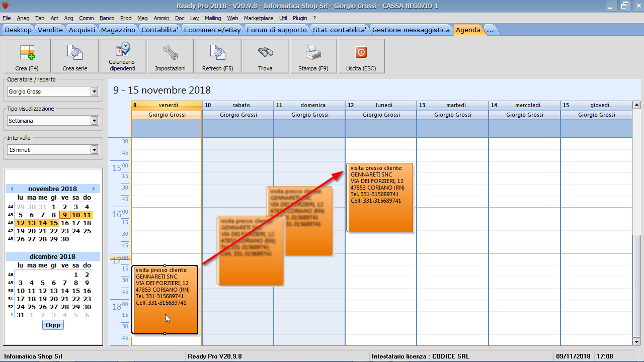
Task: Open Intervallo dropdown
Action: pyautogui.click(x=94, y=150)
